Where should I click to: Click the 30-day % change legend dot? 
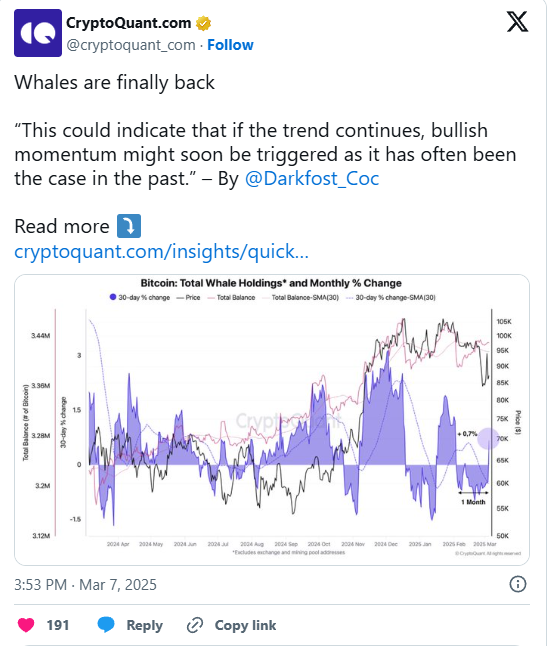[113, 297]
